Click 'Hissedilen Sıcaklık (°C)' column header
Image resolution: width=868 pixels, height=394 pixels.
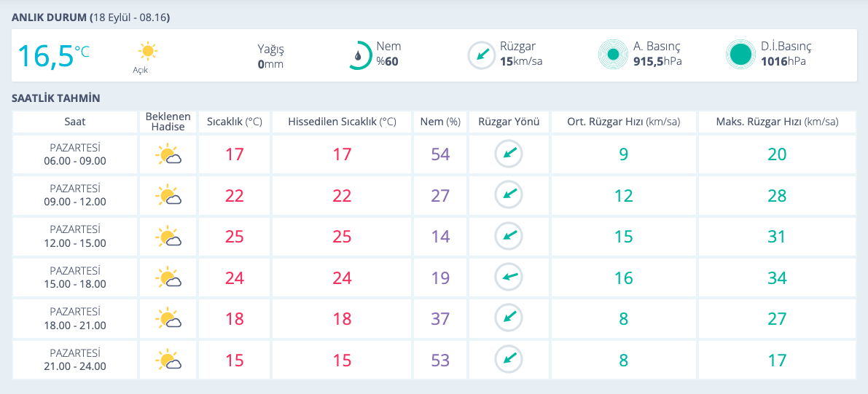342,122
